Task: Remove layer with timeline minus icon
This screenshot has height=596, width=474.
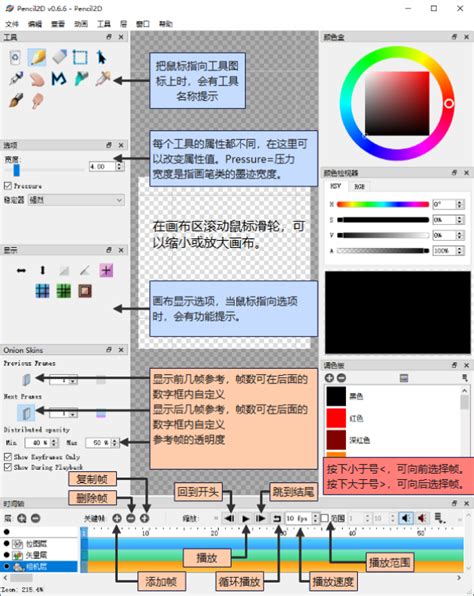Action: 35,518
